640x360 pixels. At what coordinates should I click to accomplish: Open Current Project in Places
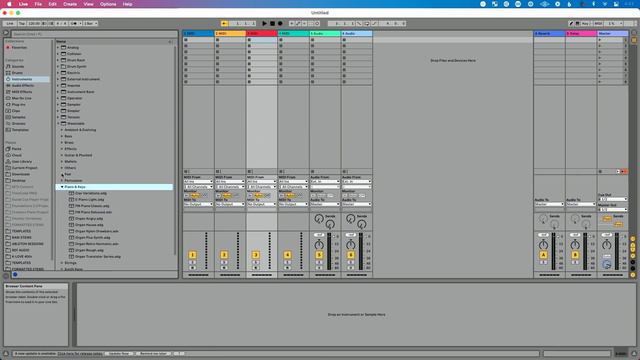click(x=24, y=168)
